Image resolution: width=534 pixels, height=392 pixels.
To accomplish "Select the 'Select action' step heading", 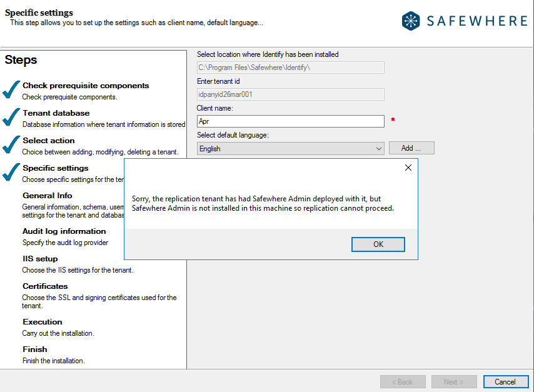I will point(48,141).
